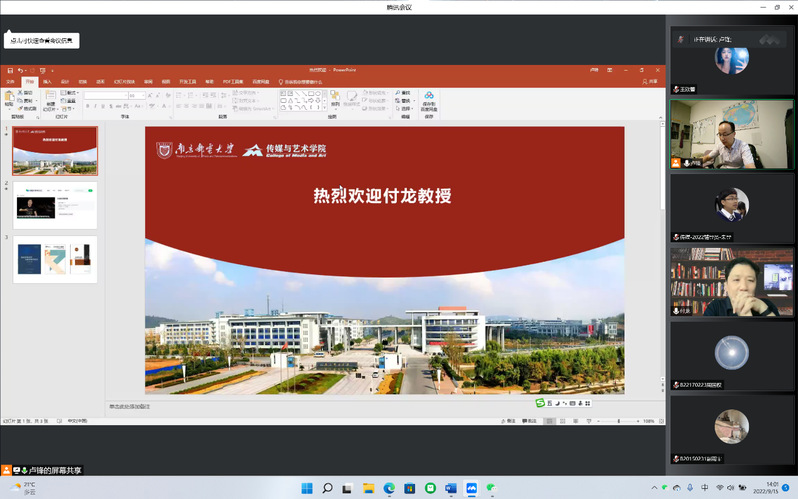
Task: Click the weather widget on taskbar
Action: (20, 489)
